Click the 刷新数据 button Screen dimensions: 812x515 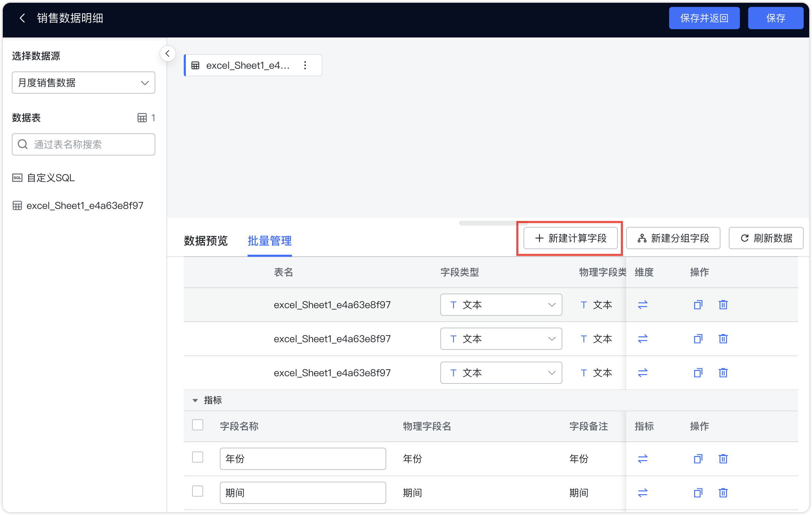click(766, 238)
